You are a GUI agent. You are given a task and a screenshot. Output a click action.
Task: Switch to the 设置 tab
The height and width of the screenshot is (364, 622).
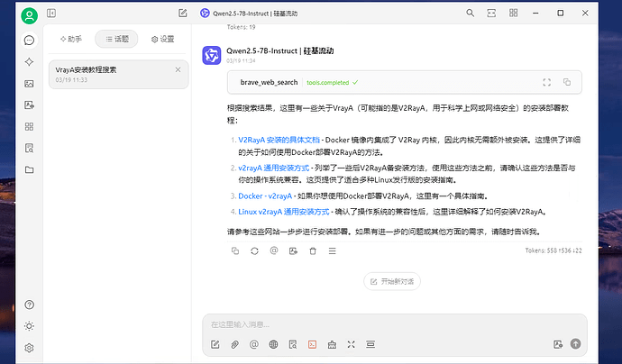click(x=162, y=39)
